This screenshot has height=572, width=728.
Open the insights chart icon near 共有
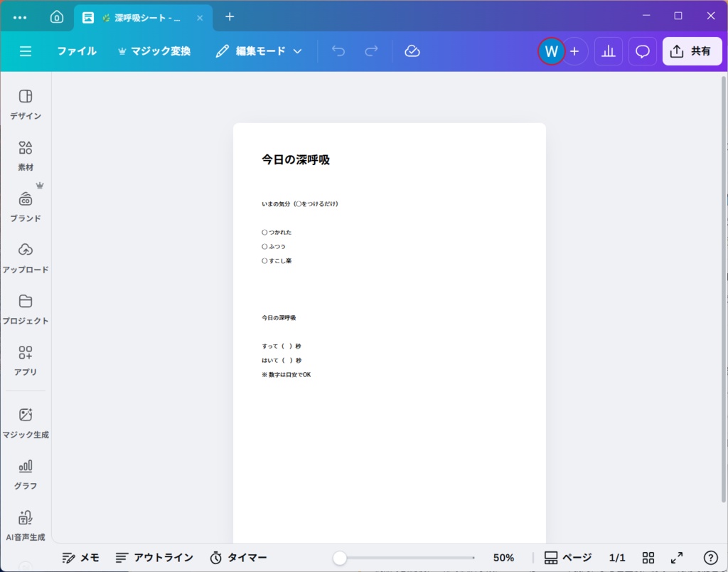pos(608,51)
